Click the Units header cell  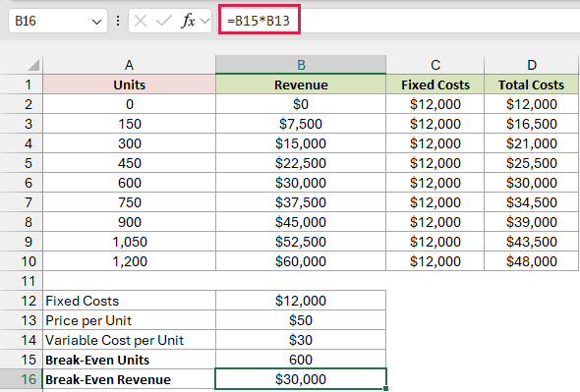tap(129, 84)
